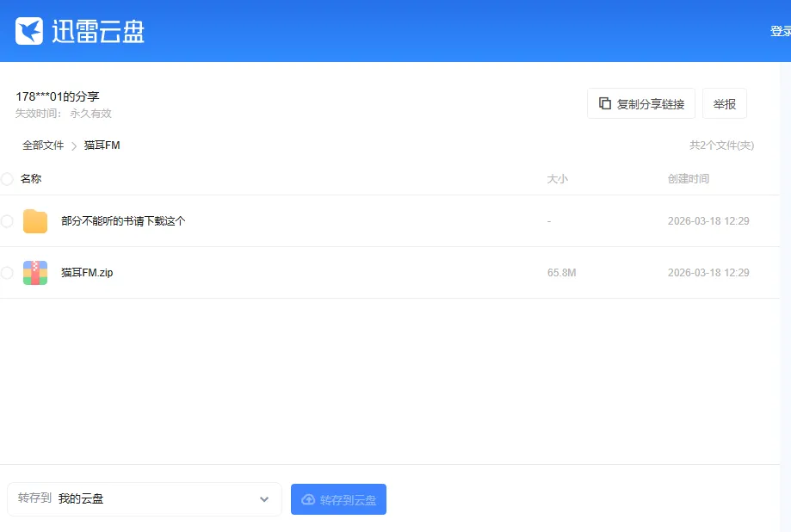
Task: Select checkbox for 猫耳FM.zip
Action: (x=7, y=273)
